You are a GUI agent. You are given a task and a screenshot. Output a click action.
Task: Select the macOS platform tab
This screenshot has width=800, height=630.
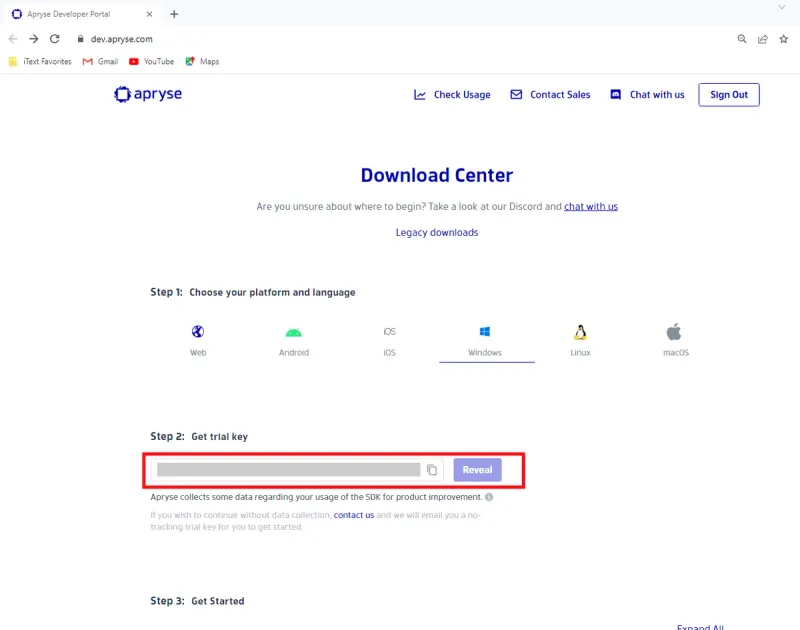point(676,340)
